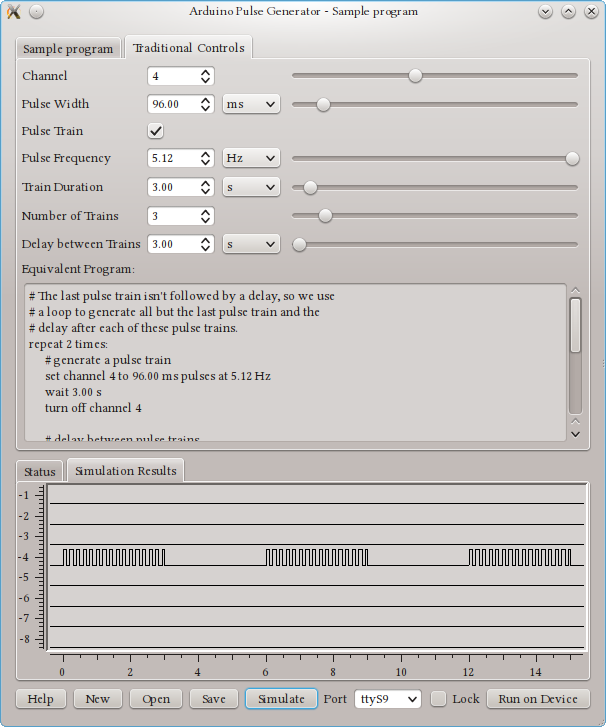Screen dimensions: 606x727
Task: Click the line "wait 3.00 s"
Action: pos(73,392)
